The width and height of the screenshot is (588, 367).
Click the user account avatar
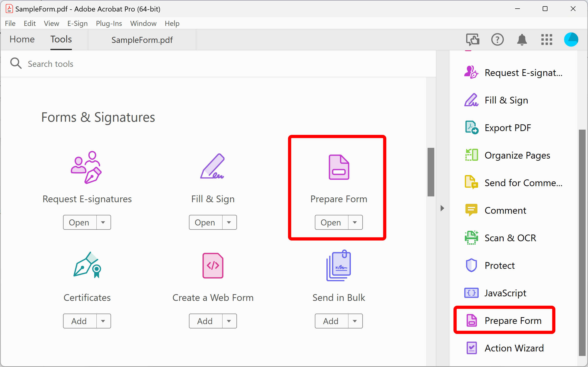point(571,40)
